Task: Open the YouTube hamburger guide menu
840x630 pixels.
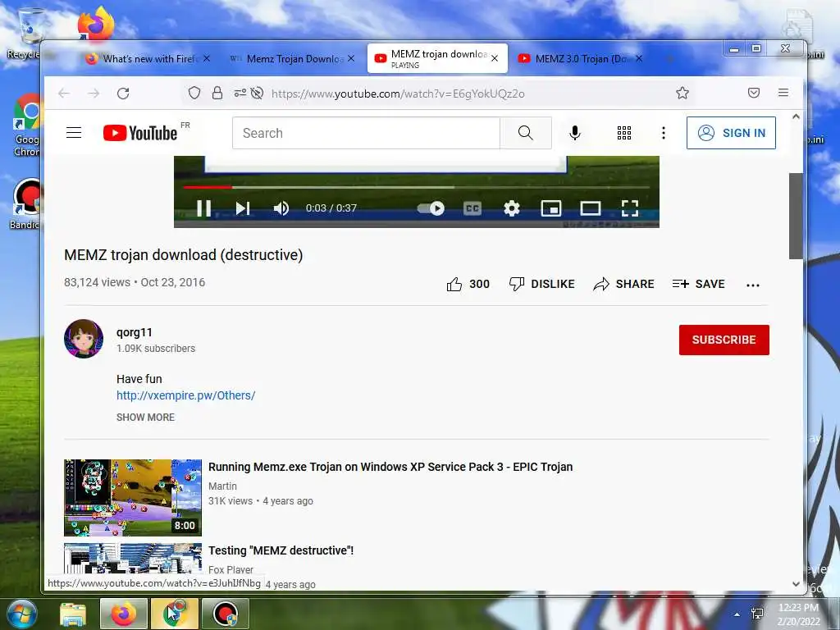Action: click(74, 132)
